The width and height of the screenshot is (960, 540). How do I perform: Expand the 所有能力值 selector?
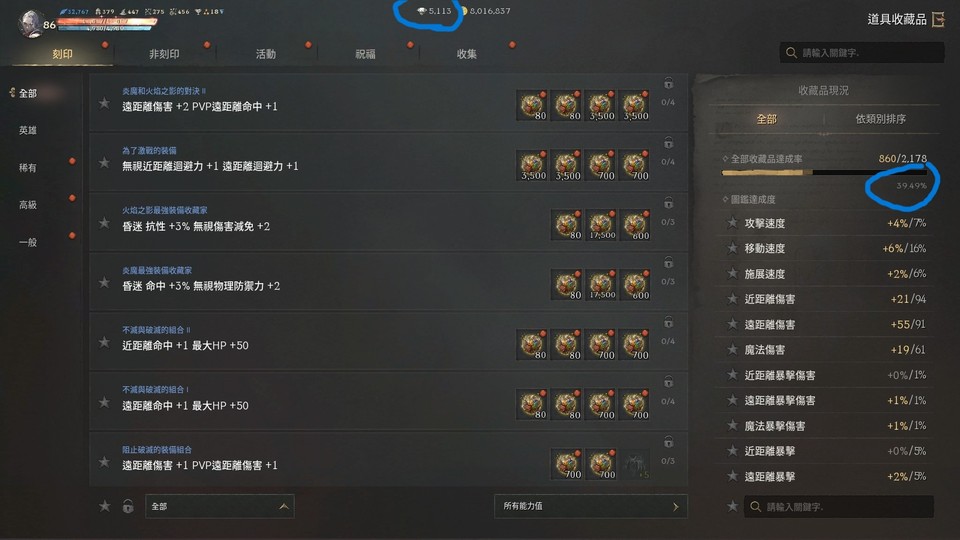pyautogui.click(x=591, y=506)
